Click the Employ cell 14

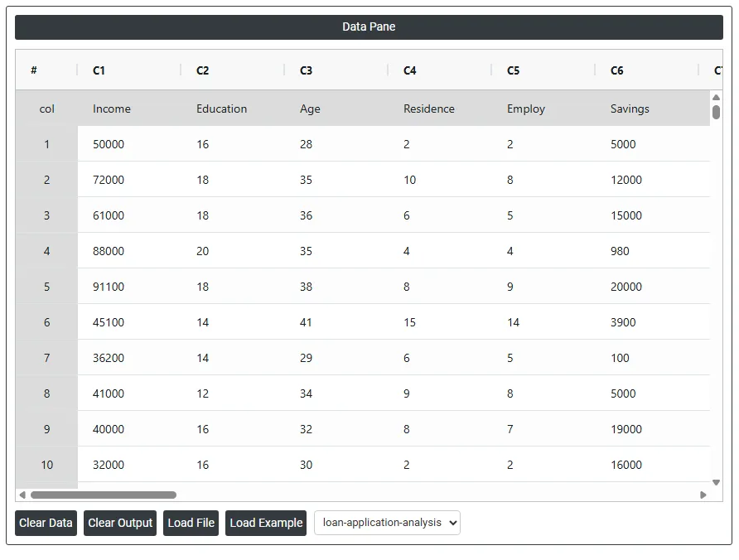(543, 322)
